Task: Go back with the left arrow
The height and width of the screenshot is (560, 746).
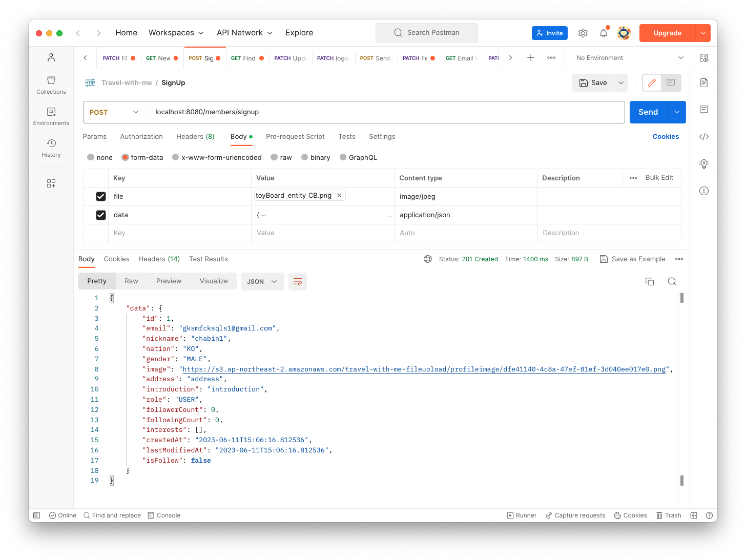Action: pos(79,33)
